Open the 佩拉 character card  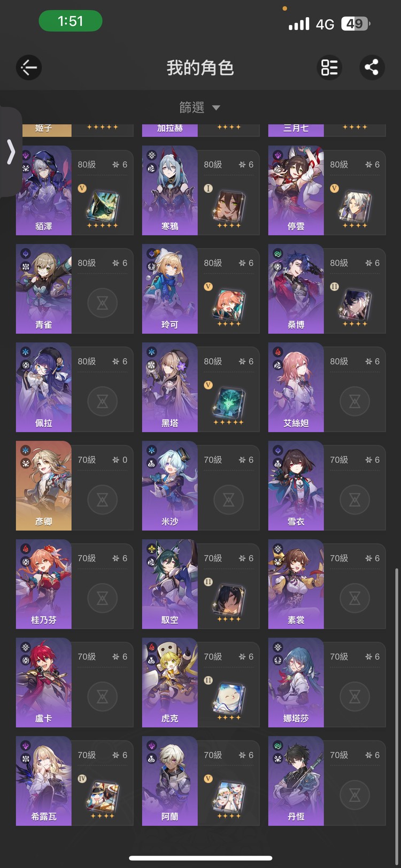(x=75, y=387)
